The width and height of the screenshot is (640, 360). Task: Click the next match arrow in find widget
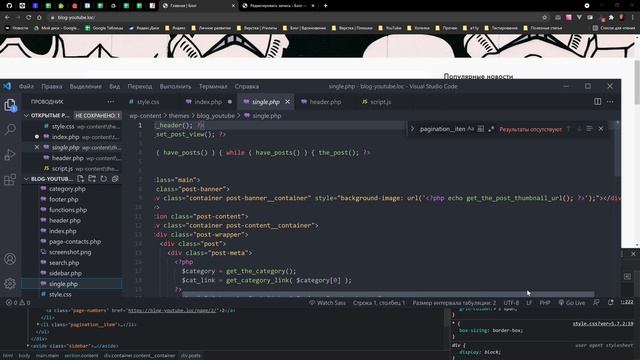pyautogui.click(x=579, y=129)
